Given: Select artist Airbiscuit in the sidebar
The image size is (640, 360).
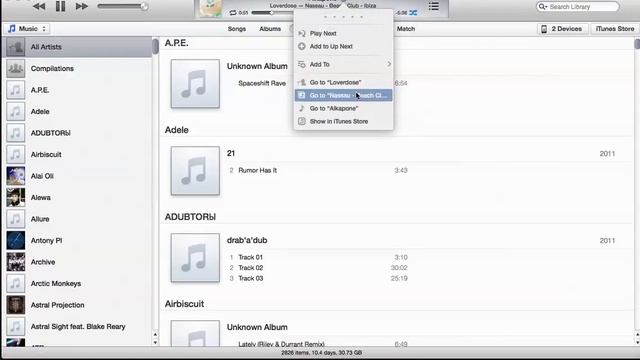Looking at the screenshot, I should tap(78, 155).
